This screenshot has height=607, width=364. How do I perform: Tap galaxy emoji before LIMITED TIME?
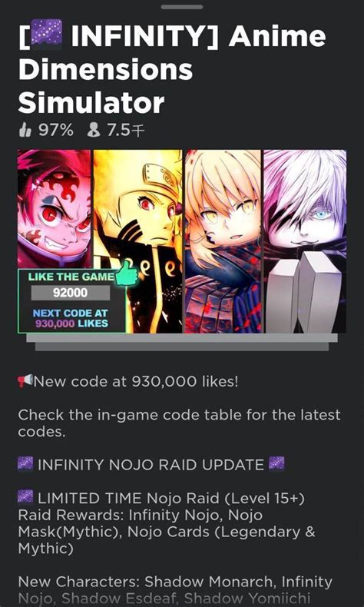click(25, 496)
